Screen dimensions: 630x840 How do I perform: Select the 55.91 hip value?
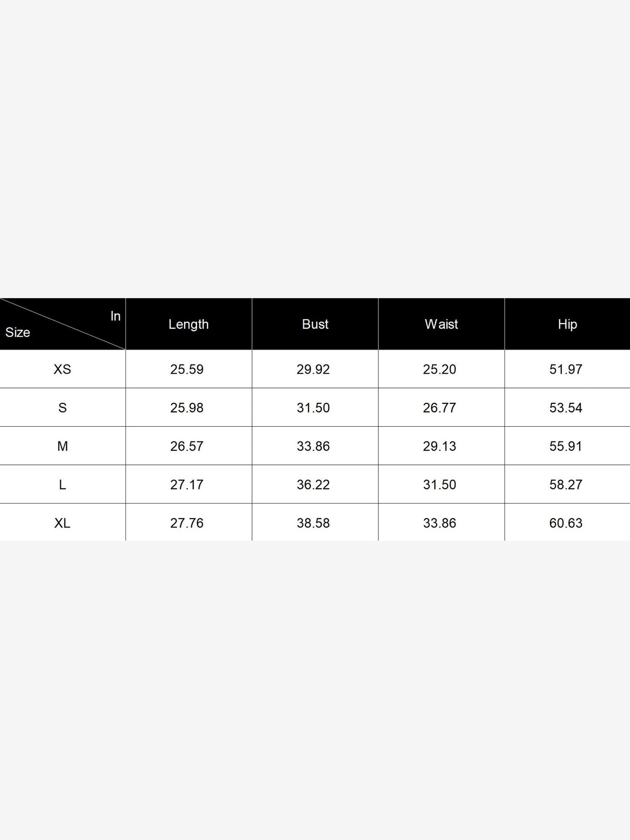(x=566, y=446)
